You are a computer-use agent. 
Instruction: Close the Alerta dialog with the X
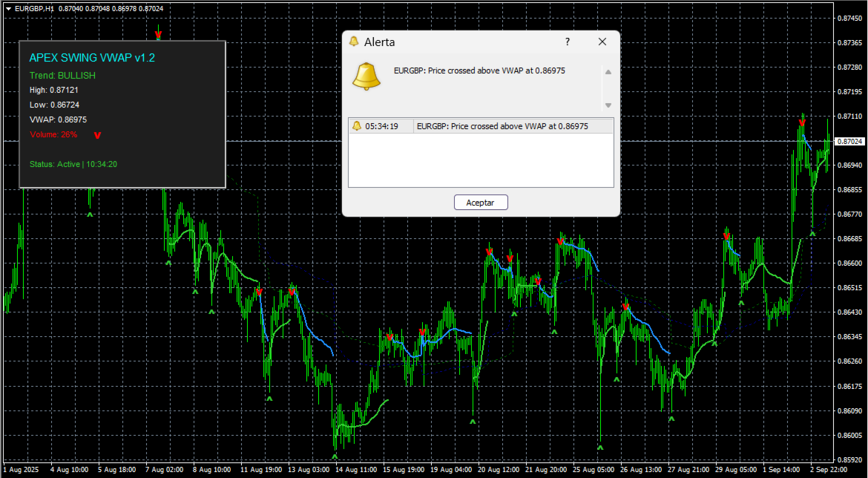coord(602,42)
